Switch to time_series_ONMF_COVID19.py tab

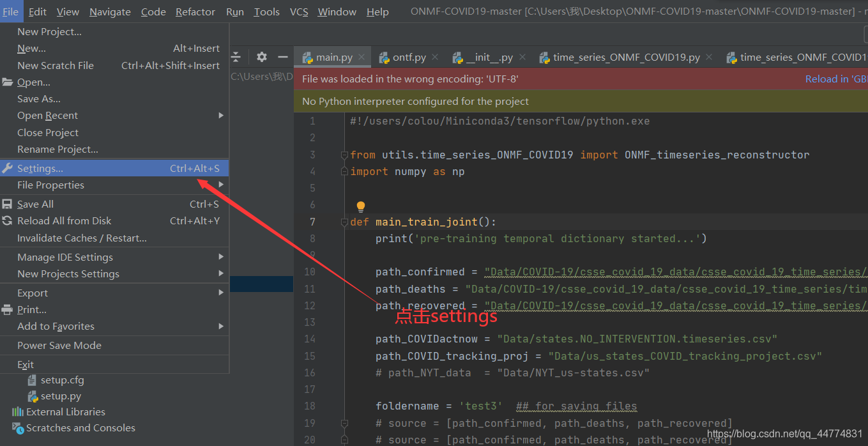coord(626,58)
